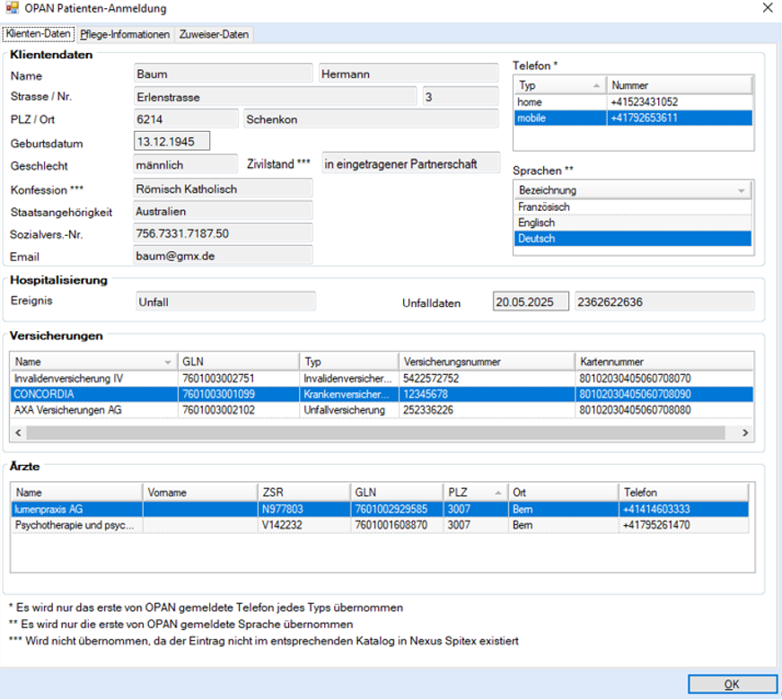Click the Email field with baum@gmx.de
The width and height of the screenshot is (782, 700).
pos(223,256)
